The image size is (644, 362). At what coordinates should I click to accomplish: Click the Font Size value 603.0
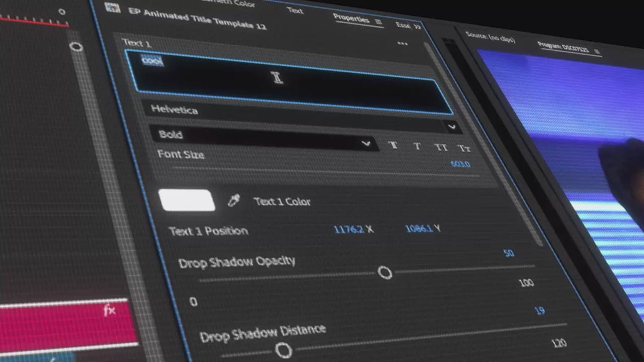click(x=460, y=165)
